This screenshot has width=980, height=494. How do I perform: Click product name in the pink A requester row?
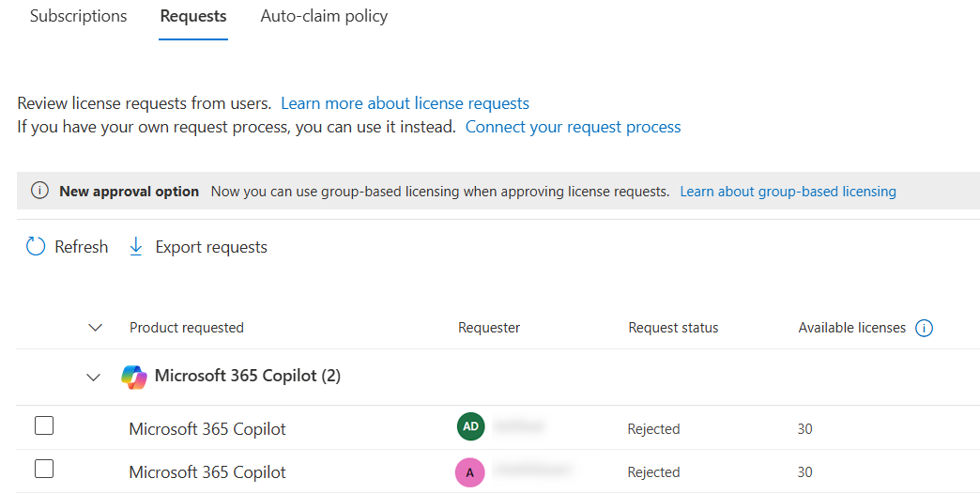pyautogui.click(x=207, y=472)
